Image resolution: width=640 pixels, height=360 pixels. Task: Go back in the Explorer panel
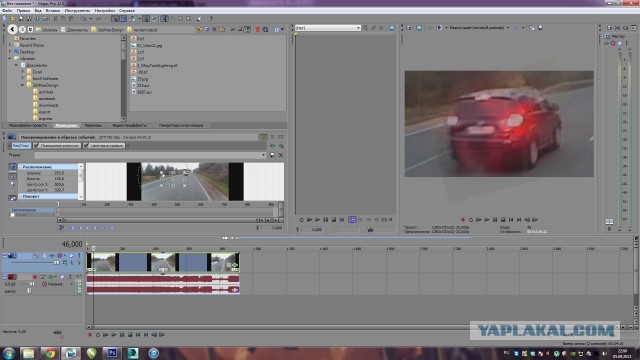click(12, 29)
